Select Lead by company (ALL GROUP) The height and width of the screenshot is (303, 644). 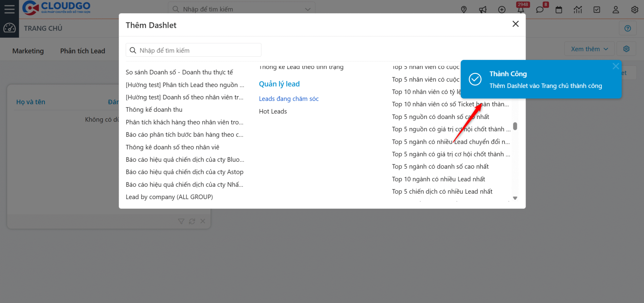pyautogui.click(x=169, y=197)
